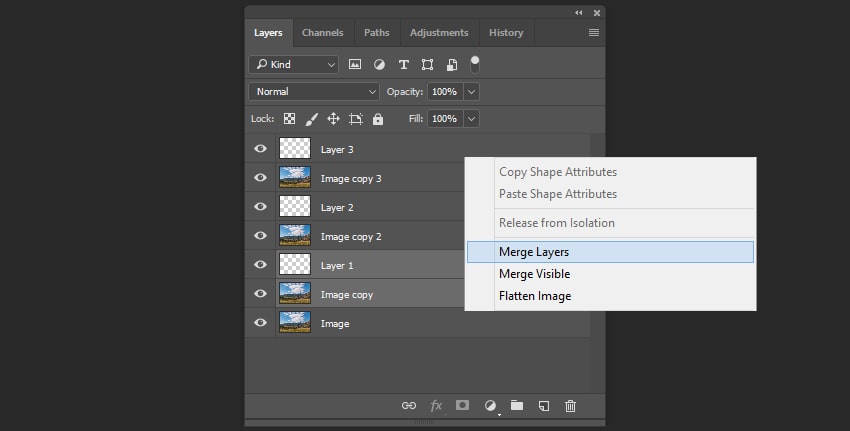The height and width of the screenshot is (431, 850).
Task: Click the link layers chain icon
Action: (x=408, y=406)
